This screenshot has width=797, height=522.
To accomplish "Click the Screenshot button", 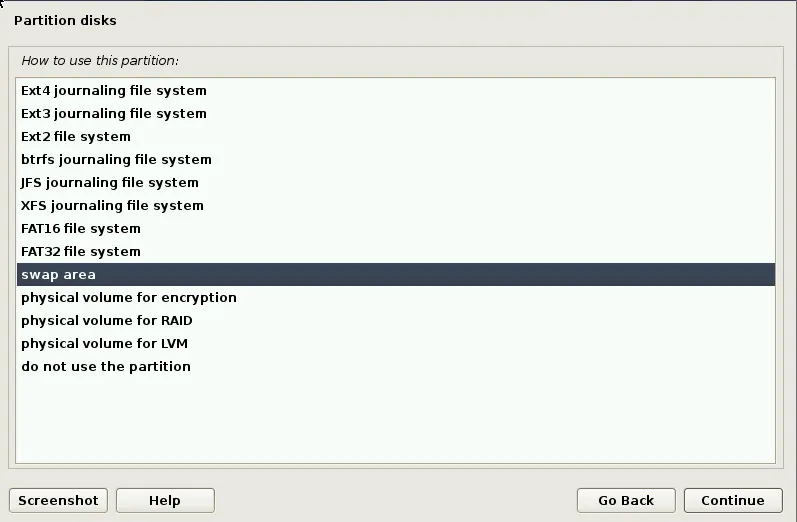I will pos(58,501).
